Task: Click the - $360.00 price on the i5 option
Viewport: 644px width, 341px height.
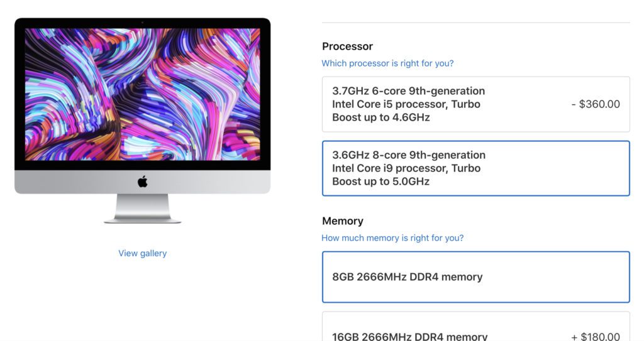Action: point(596,104)
